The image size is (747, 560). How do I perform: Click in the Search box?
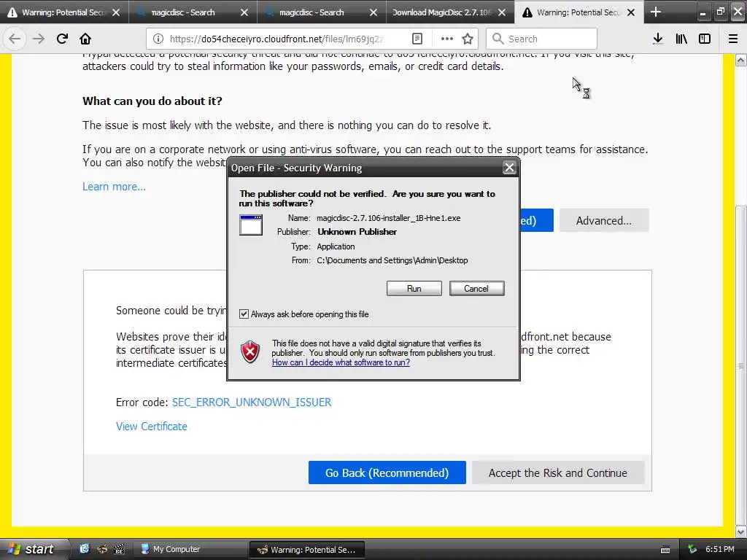[x=541, y=39]
